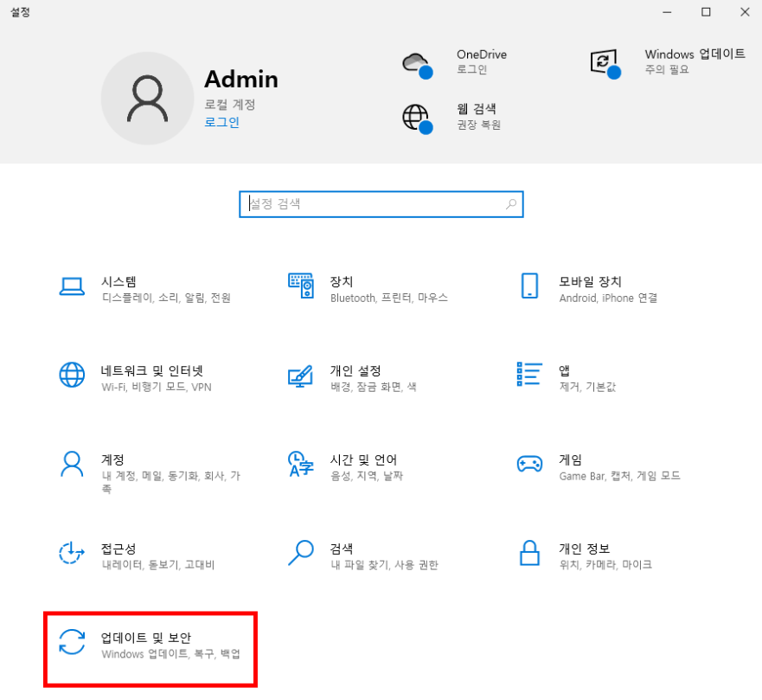Open 웹 검색 권장 복원 entry
Viewport: 762px width, 700px height.
[478, 125]
